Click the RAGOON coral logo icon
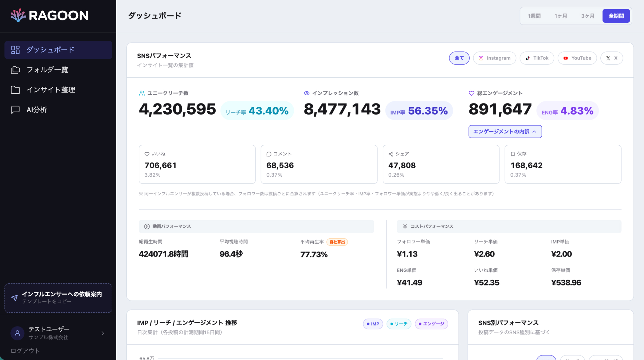Screen dimensions: 644x360 (18, 15)
